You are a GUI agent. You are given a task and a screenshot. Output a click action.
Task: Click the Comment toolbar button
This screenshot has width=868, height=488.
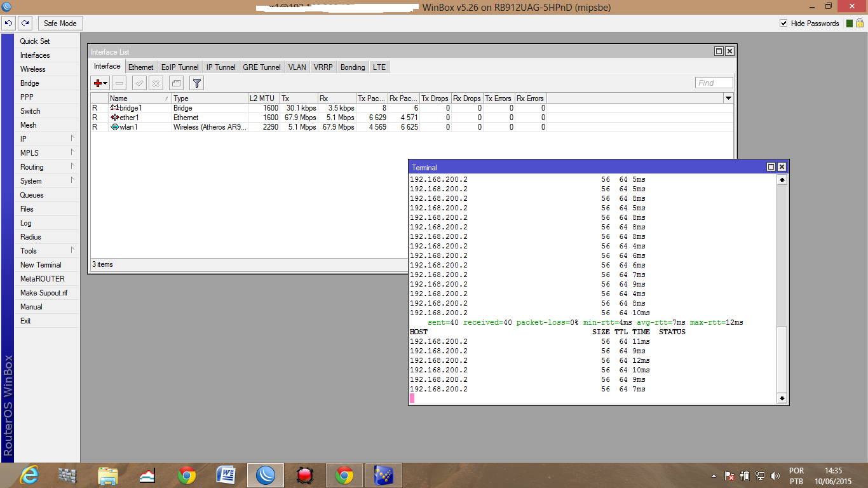click(x=176, y=83)
